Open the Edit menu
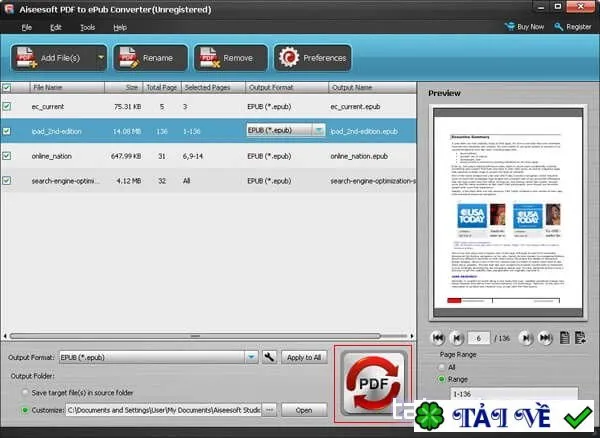The height and width of the screenshot is (438, 600). click(x=56, y=28)
